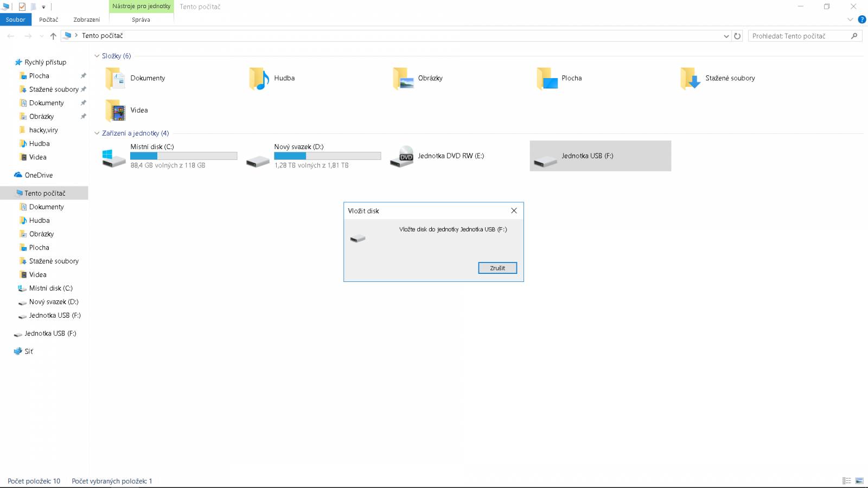Click 'Počet položek: 10' in status bar

34,481
